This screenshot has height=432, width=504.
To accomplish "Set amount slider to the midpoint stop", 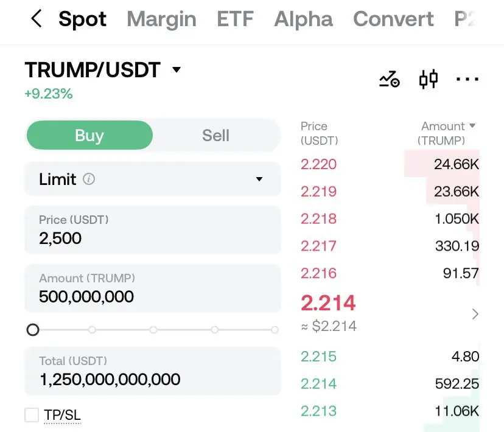I will [x=153, y=330].
